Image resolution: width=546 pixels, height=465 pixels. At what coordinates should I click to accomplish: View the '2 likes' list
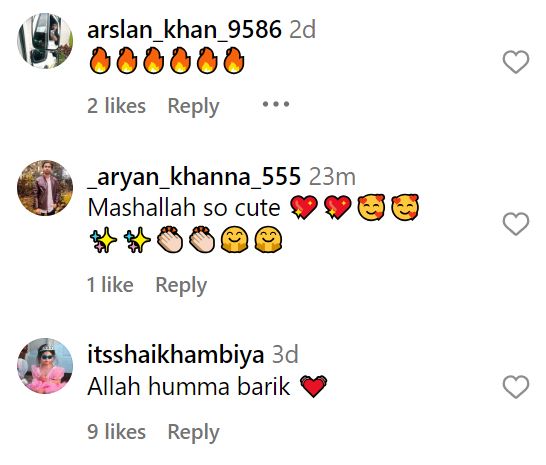click(116, 106)
